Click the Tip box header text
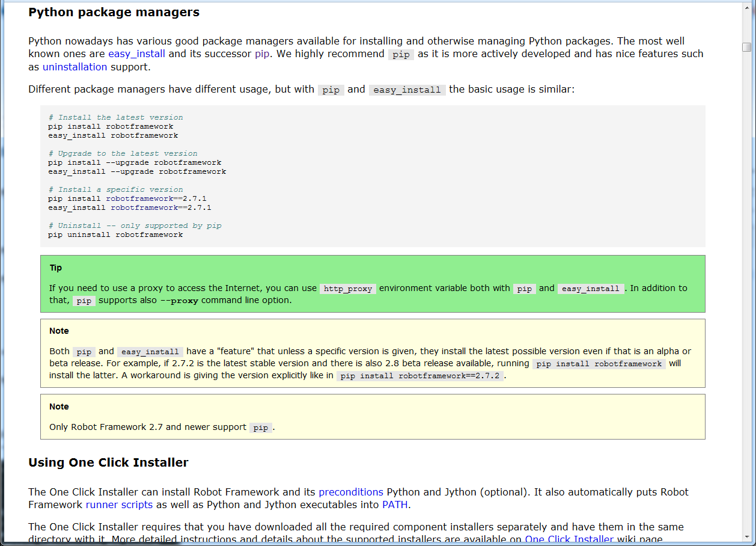This screenshot has width=756, height=546. (57, 268)
